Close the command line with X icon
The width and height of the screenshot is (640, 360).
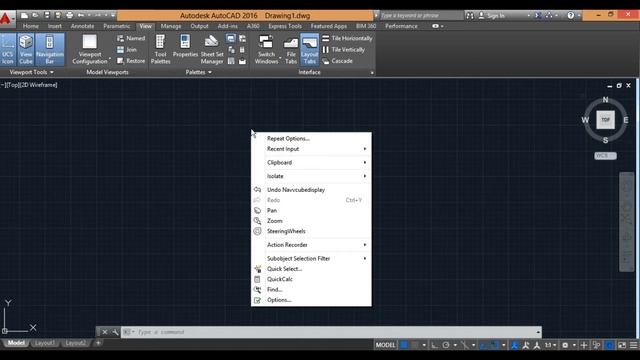click(x=105, y=332)
